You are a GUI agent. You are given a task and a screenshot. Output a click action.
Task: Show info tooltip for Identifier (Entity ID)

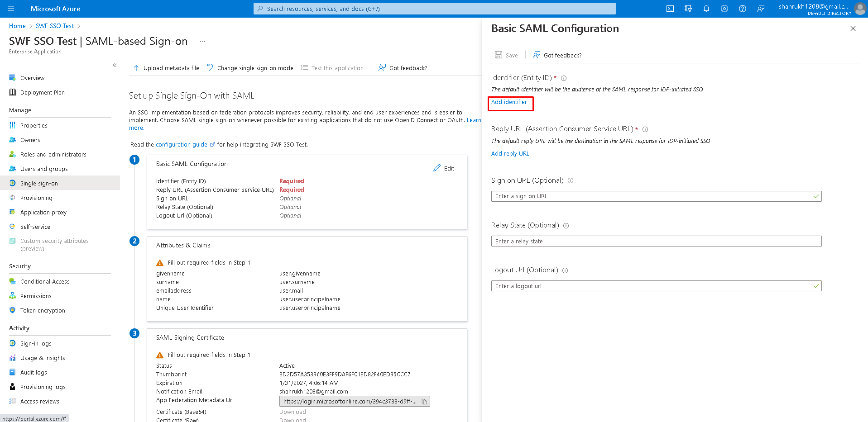pyautogui.click(x=564, y=78)
